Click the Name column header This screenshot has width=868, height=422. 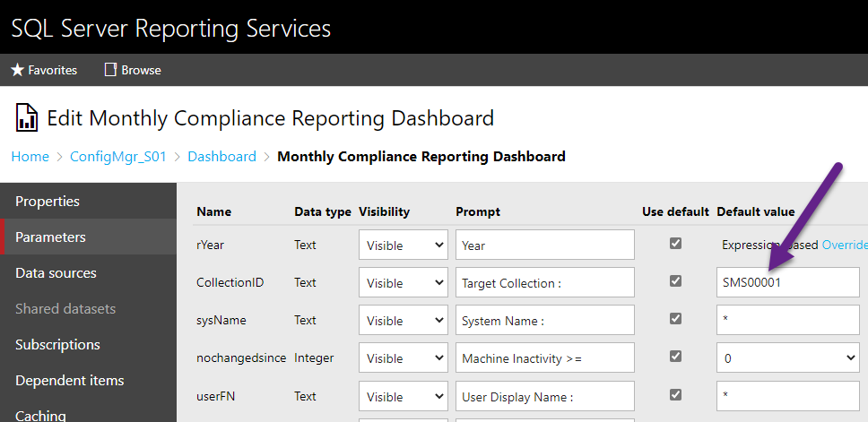point(213,211)
